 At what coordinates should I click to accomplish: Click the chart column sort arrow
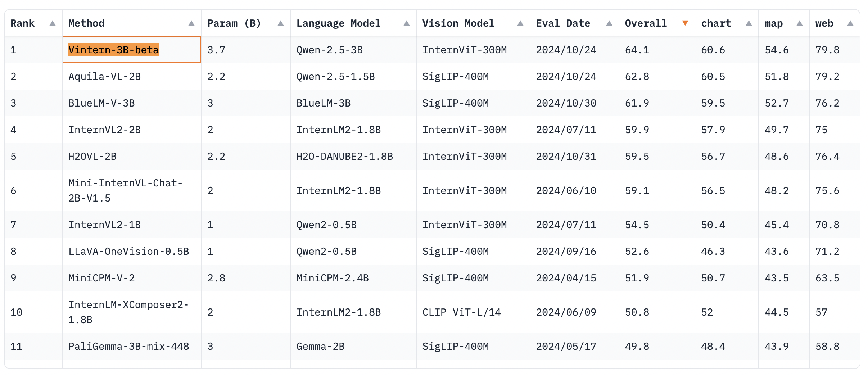(749, 23)
